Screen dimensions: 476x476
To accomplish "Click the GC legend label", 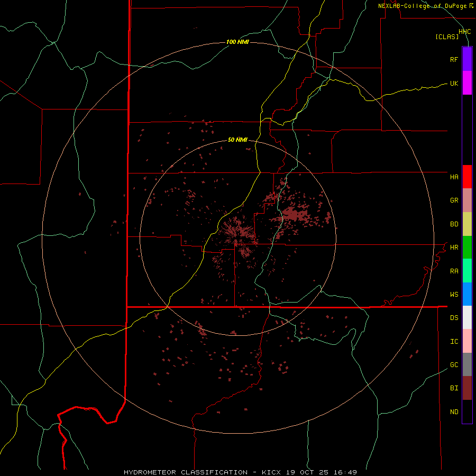I will click(x=454, y=365).
